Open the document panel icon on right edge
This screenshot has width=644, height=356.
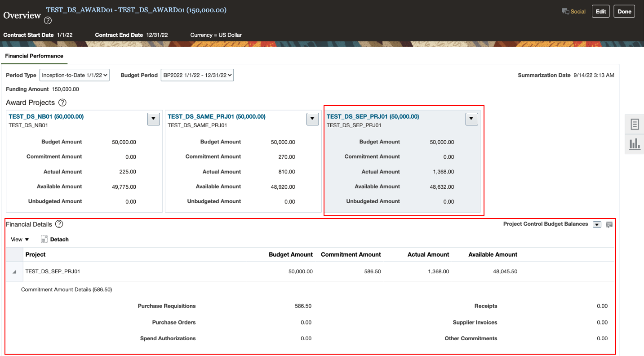click(x=635, y=124)
